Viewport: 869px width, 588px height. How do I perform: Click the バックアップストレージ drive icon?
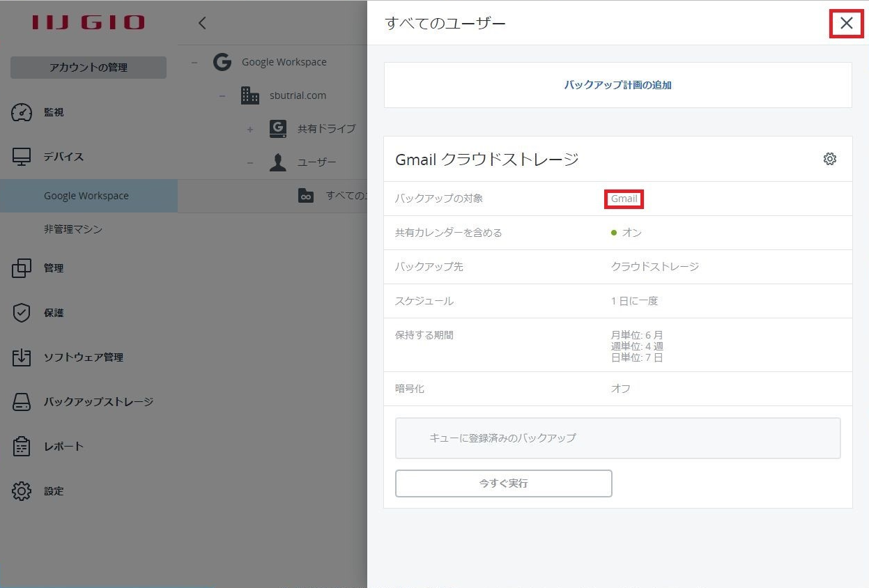coord(22,402)
